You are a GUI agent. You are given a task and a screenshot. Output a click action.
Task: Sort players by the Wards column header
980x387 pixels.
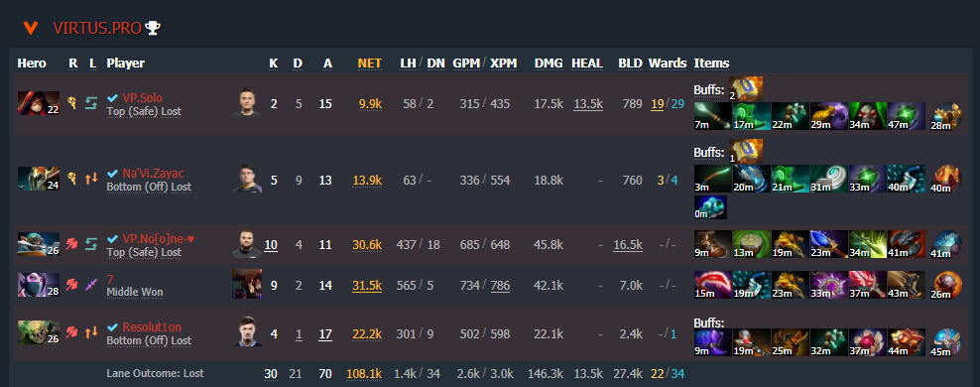(668, 64)
